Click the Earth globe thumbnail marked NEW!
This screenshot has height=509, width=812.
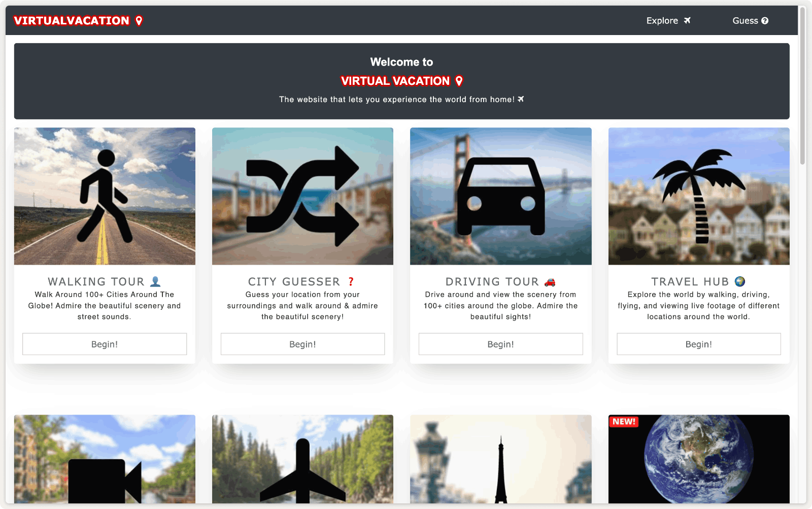pos(698,462)
